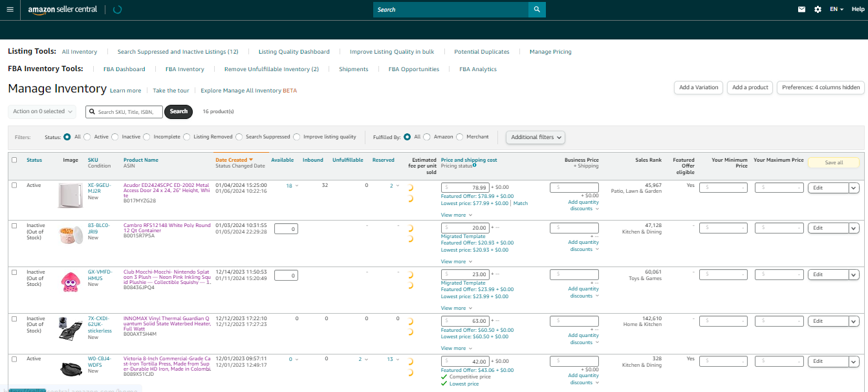The image size is (868, 392).
Task: Click first fee spinner icon in XE-9GEU-MJ2R row
Action: (x=411, y=188)
